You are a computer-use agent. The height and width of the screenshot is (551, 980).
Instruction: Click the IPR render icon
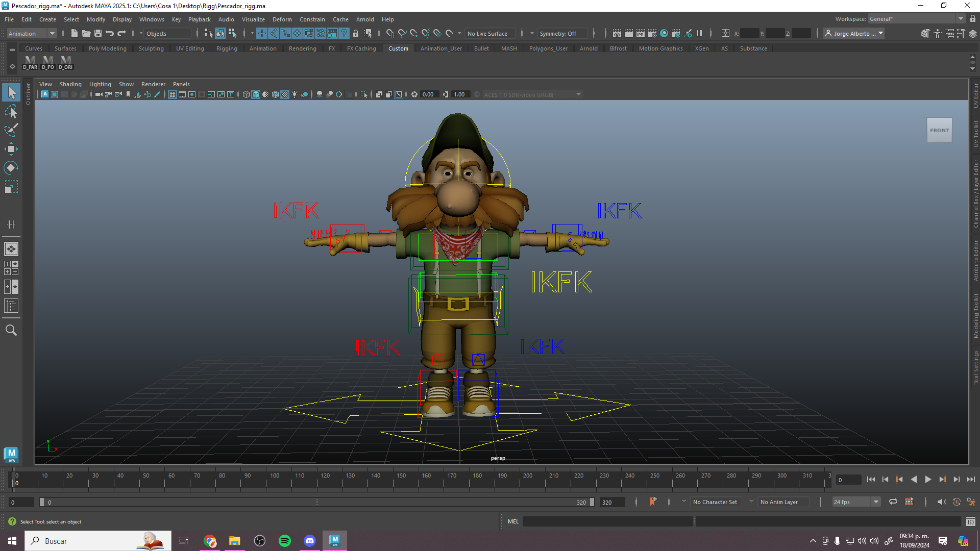point(641,34)
